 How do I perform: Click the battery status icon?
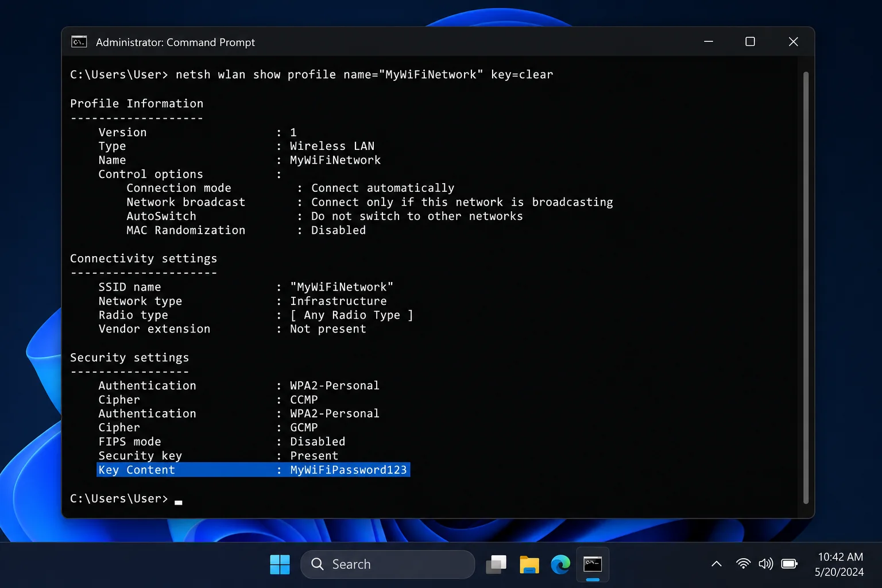(x=790, y=564)
